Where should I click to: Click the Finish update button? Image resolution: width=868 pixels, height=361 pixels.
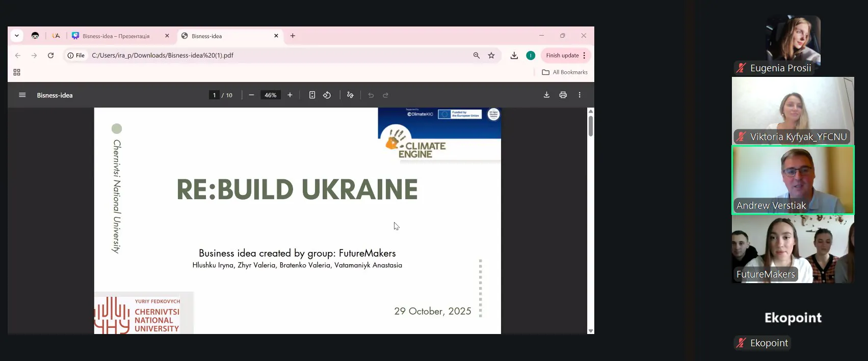pos(562,55)
